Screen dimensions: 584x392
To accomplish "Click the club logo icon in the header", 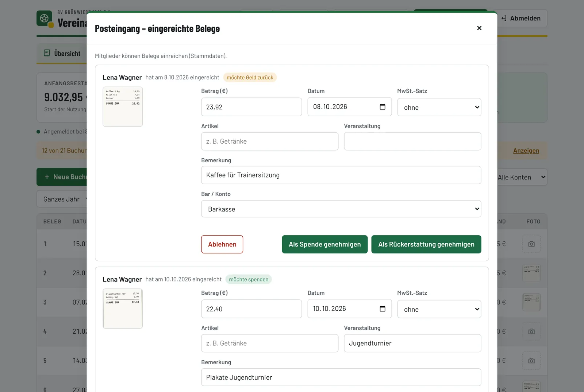I will (44, 18).
